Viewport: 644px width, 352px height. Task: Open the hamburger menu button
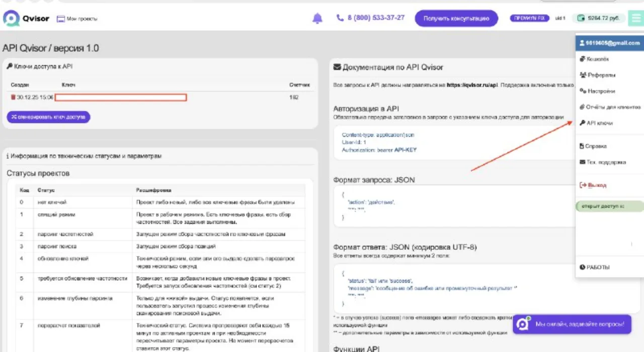636,19
